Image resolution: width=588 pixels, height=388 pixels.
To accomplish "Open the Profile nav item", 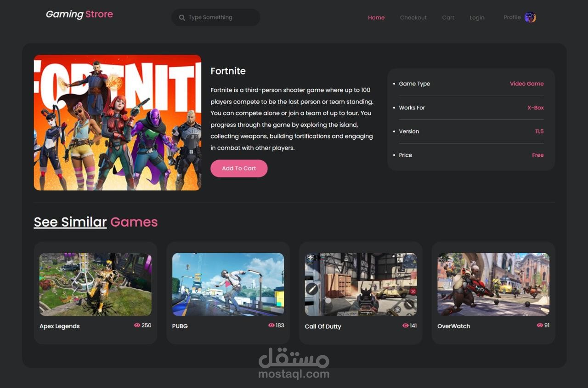I will pos(512,17).
